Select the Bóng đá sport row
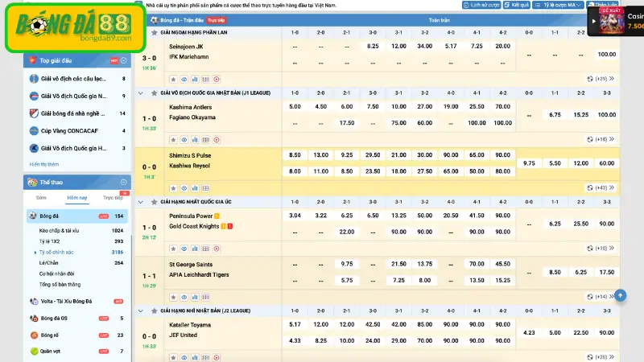The width and height of the screenshot is (644, 362). pyautogui.click(x=77, y=216)
